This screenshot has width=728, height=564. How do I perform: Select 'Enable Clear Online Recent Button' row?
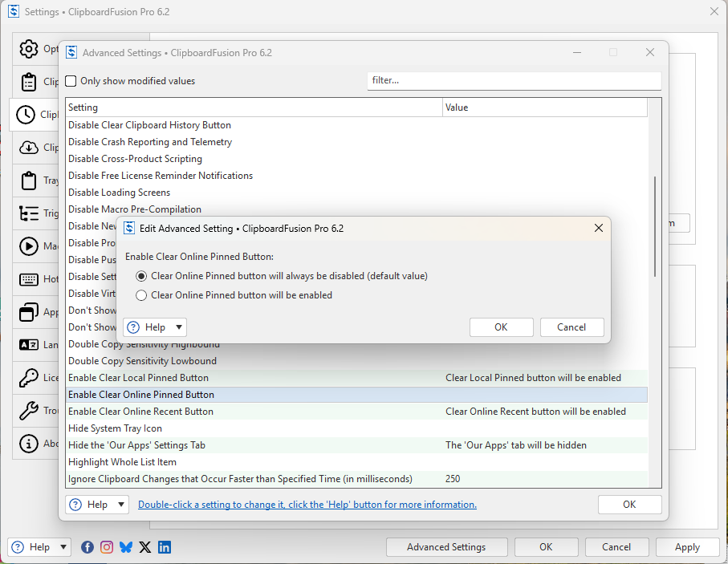140,412
